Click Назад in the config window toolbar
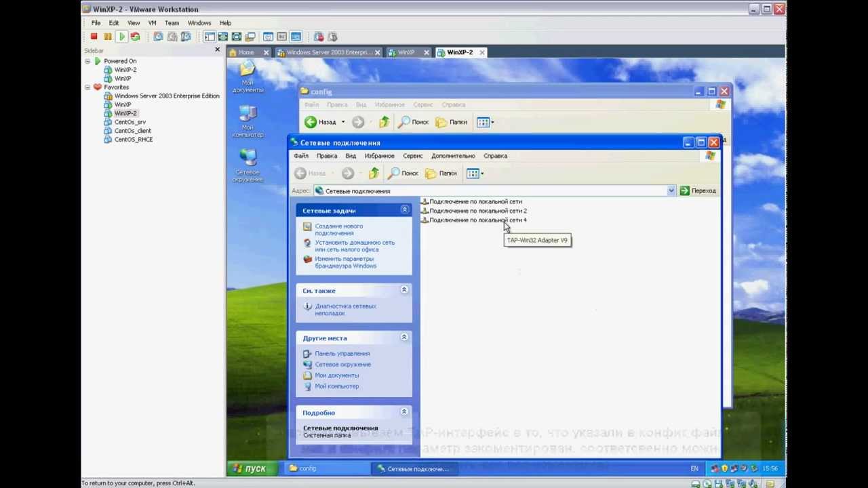This screenshot has height=488, width=868. (321, 122)
